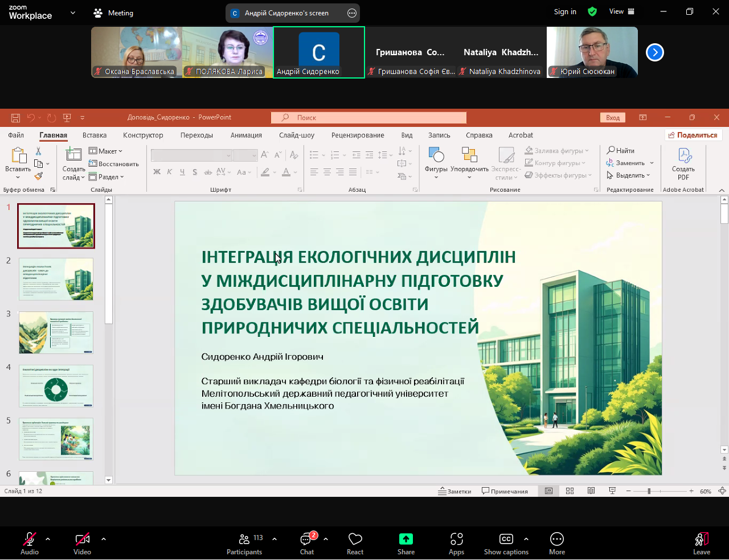Open audio options arrow next to Audio

tap(48, 538)
